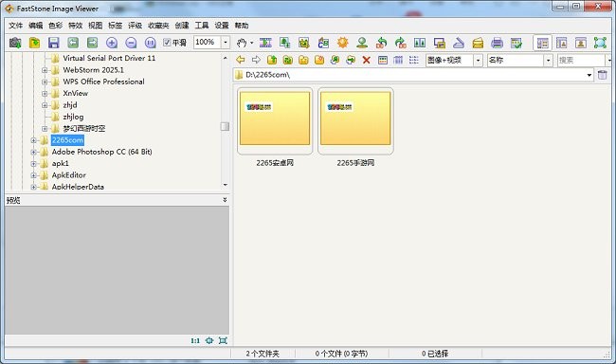Click the zoom out minus icon
616x364 pixels.
tap(131, 43)
